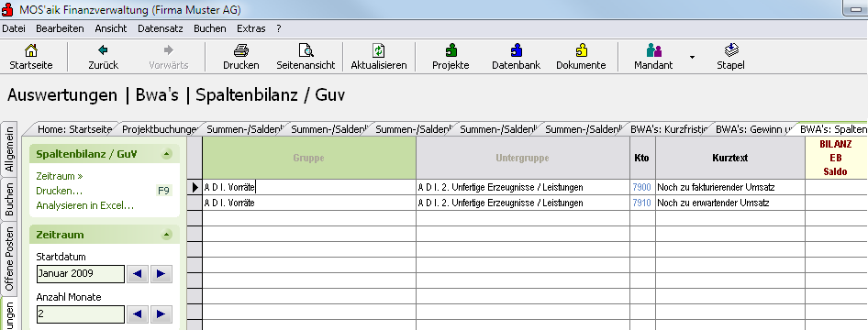Select Untergruppe cell in the 7900 row
Image resolution: width=868 pixels, height=330 pixels.
point(523,187)
